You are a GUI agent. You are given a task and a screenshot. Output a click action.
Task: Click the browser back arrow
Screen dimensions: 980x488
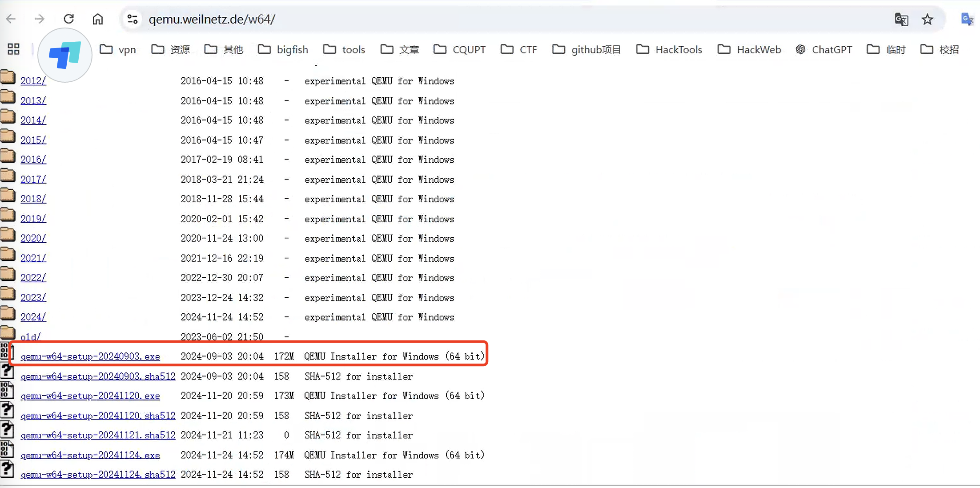(11, 19)
